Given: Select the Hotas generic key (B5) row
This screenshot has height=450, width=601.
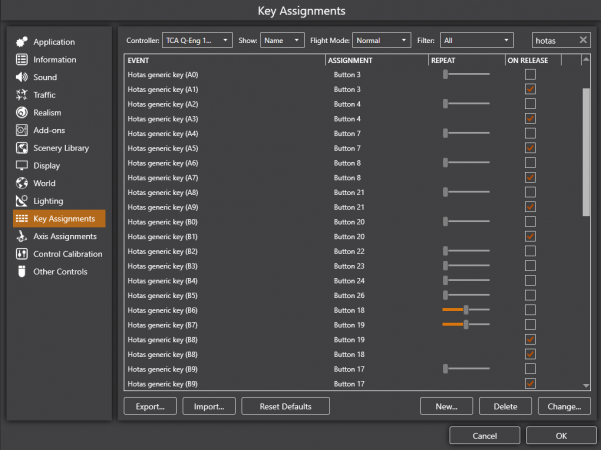Looking at the screenshot, I should [353, 296].
